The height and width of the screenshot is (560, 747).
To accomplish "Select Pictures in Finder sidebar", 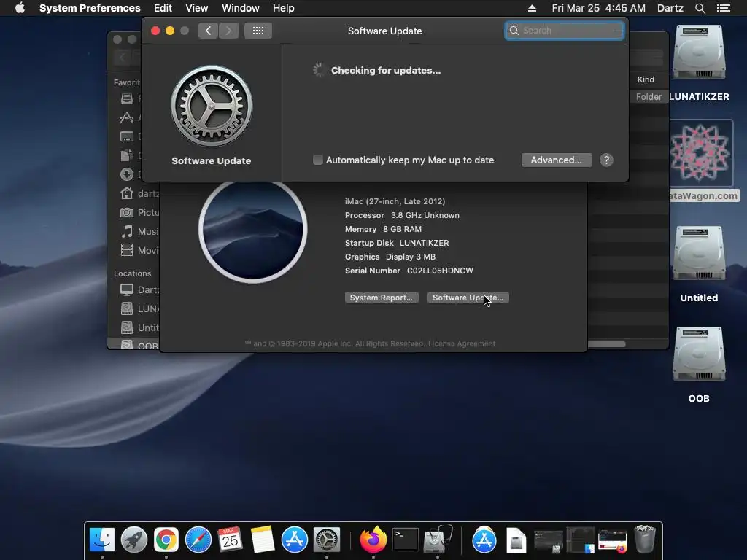I will point(139,212).
